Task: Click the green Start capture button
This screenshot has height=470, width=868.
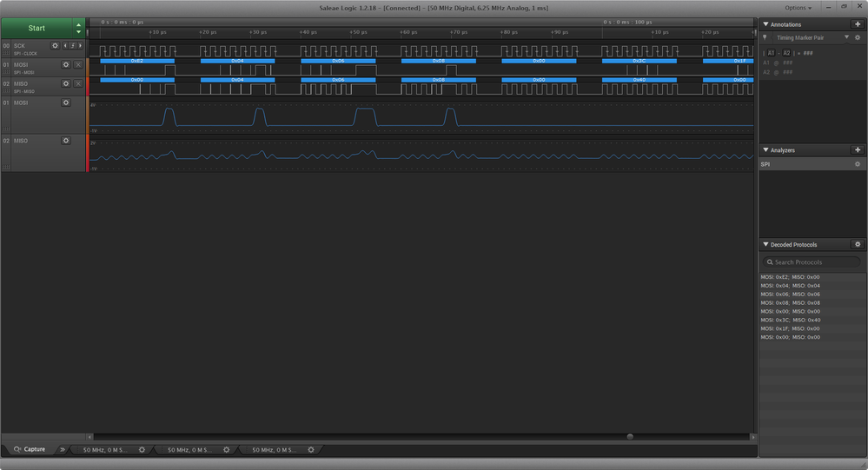Action: pos(36,28)
